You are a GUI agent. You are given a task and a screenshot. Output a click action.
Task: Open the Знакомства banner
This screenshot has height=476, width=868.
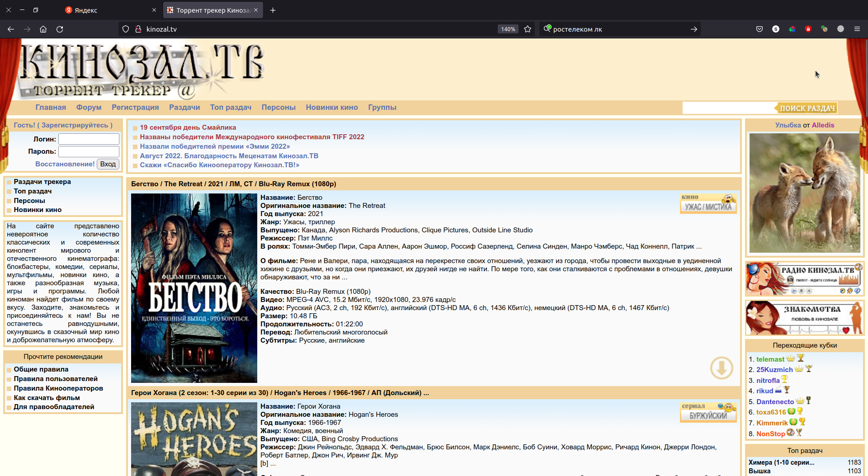804,318
